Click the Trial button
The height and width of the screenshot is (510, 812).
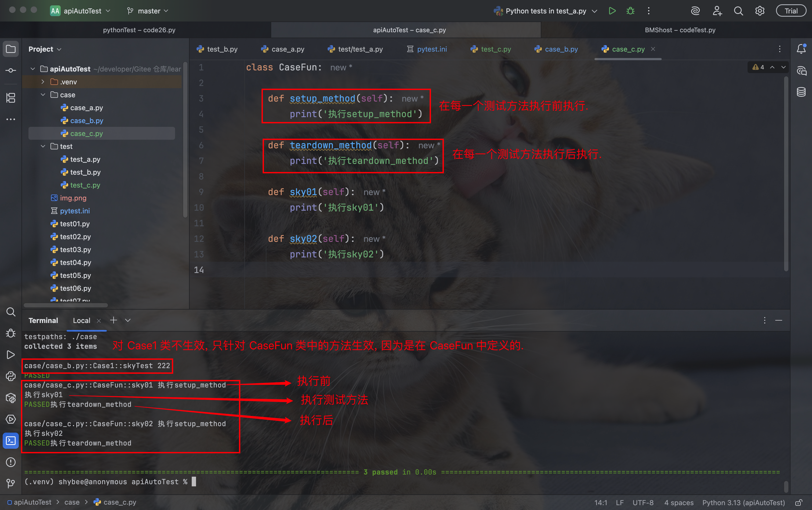point(791,11)
